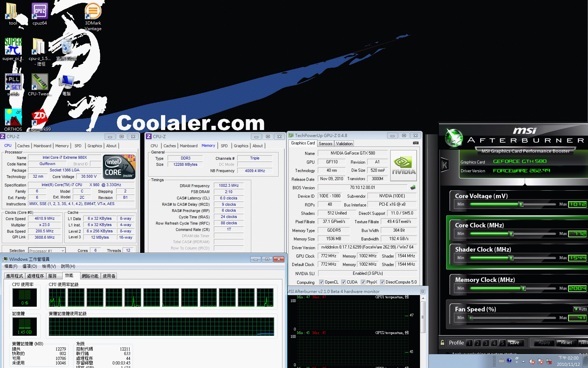Switch to Sensors tab in GPU-Z
Viewport: 588px width, 368px height.
(x=325, y=144)
